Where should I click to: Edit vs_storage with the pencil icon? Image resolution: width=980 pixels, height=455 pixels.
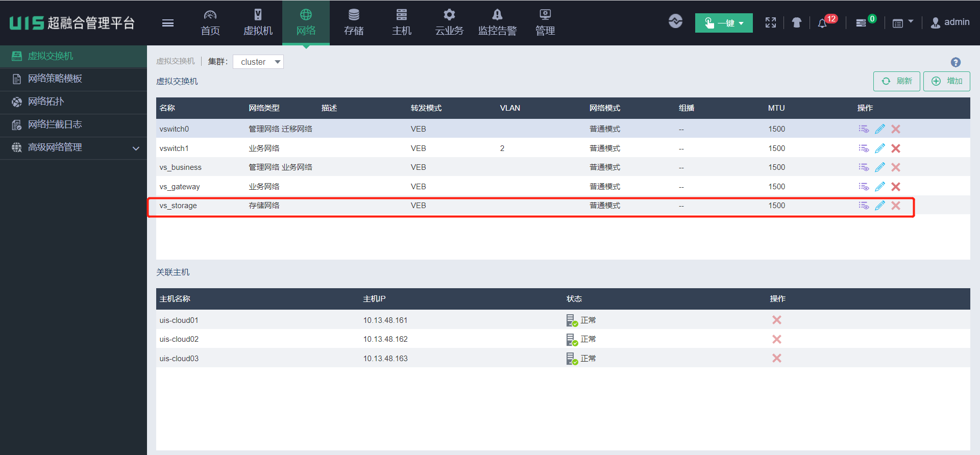coord(880,206)
